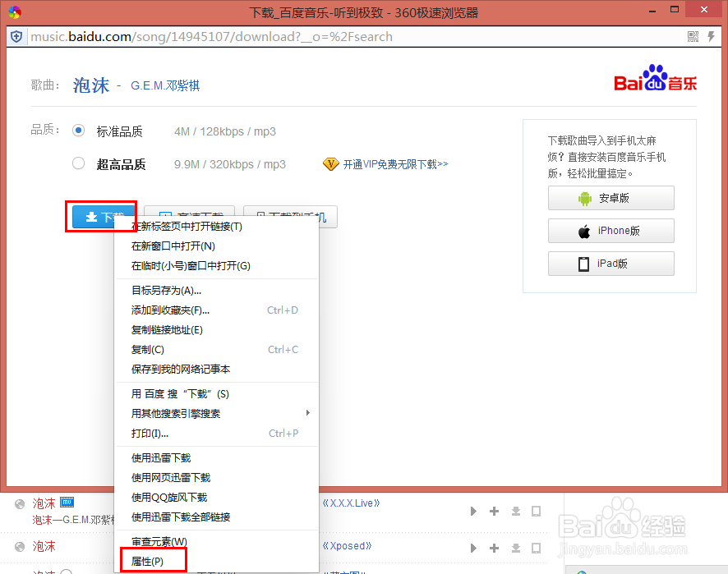Open the 泡沫 song title link
This screenshot has width=728, height=574.
(90, 85)
